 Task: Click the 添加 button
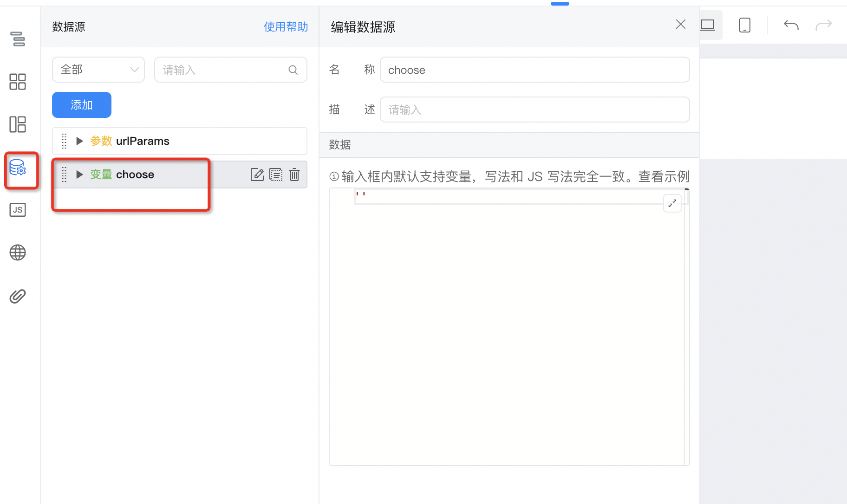[82, 105]
